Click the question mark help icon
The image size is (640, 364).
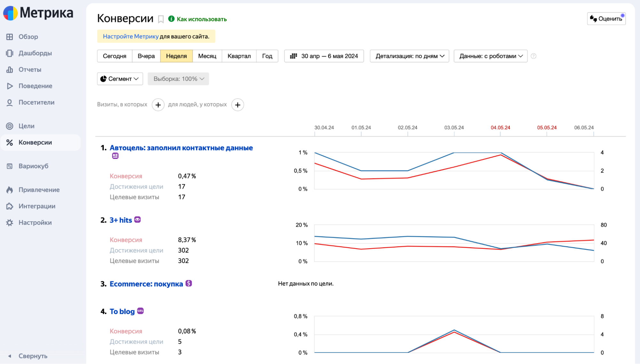tap(533, 56)
